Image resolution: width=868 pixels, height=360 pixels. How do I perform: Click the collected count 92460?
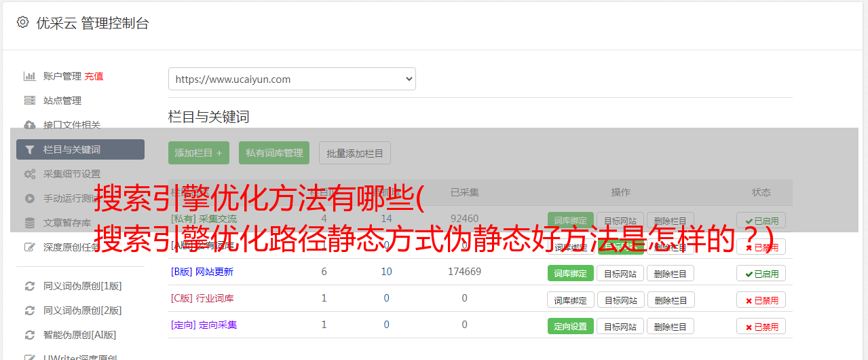[x=464, y=219]
